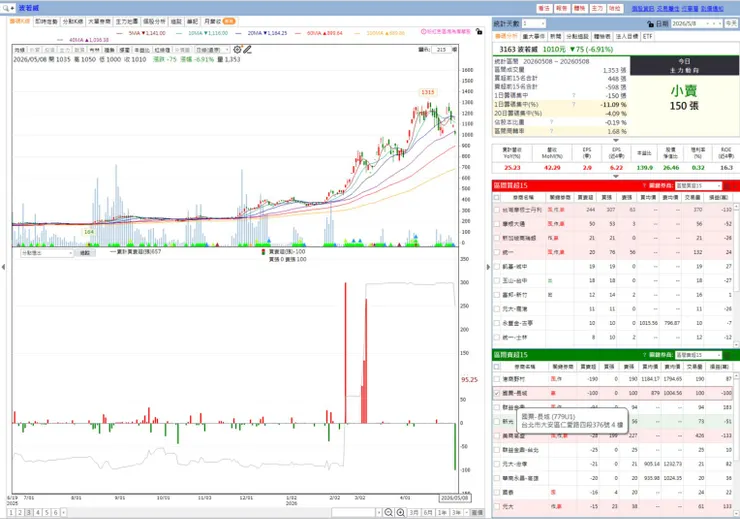
Task: Check the 台灣摩根士丹利 broker checkbox
Action: coord(496,209)
